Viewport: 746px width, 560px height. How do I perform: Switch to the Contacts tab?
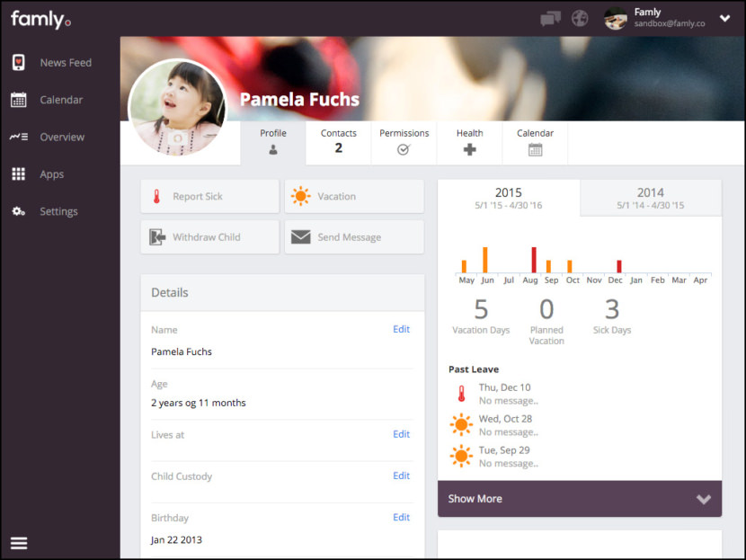338,142
